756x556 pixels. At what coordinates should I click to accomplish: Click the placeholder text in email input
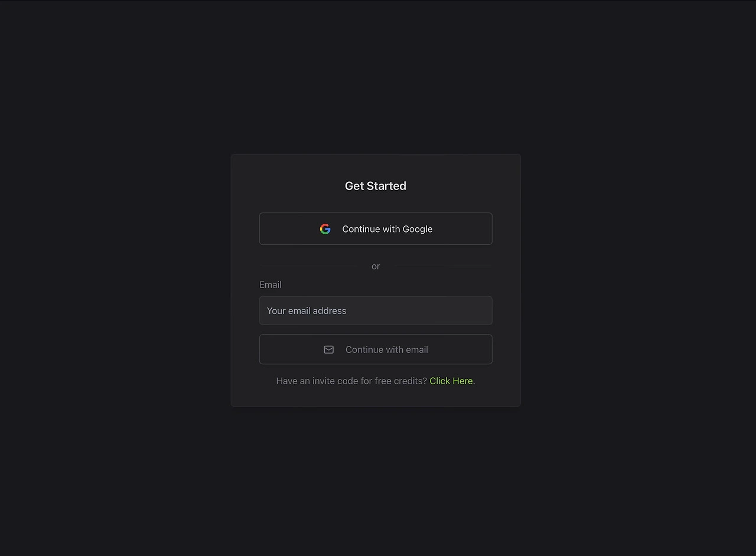(x=307, y=310)
